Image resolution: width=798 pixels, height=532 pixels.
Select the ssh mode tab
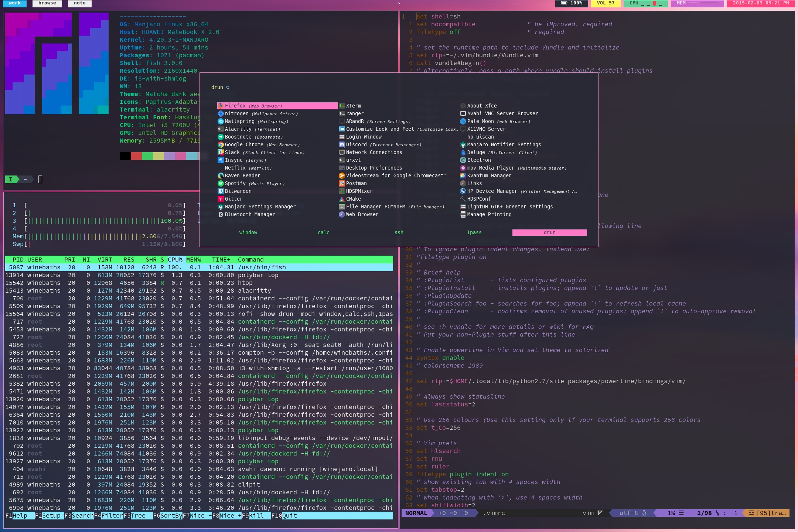399,232
